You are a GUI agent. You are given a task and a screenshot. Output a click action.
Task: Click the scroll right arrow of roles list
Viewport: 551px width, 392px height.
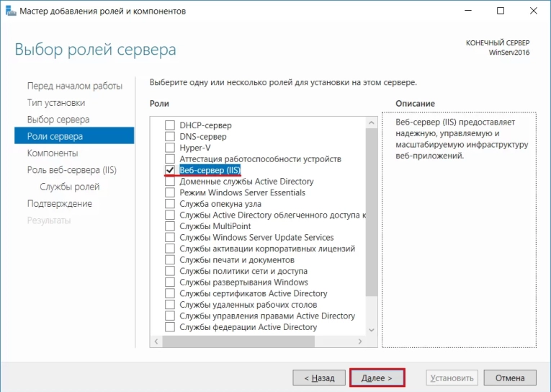click(x=360, y=342)
